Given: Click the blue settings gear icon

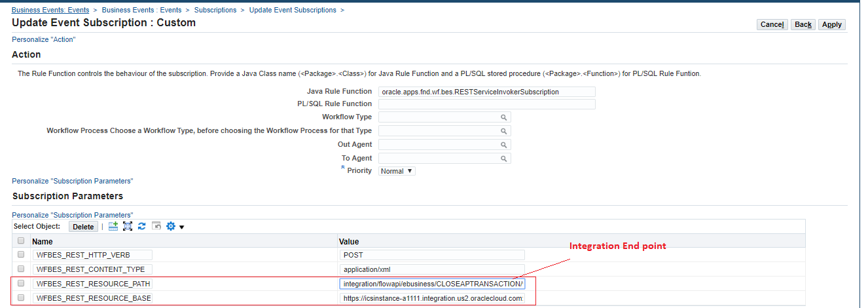Looking at the screenshot, I should pyautogui.click(x=171, y=226).
